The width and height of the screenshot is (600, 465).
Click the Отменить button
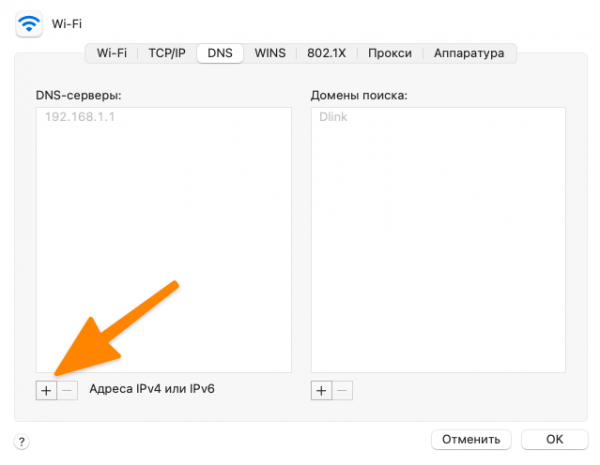[471, 439]
